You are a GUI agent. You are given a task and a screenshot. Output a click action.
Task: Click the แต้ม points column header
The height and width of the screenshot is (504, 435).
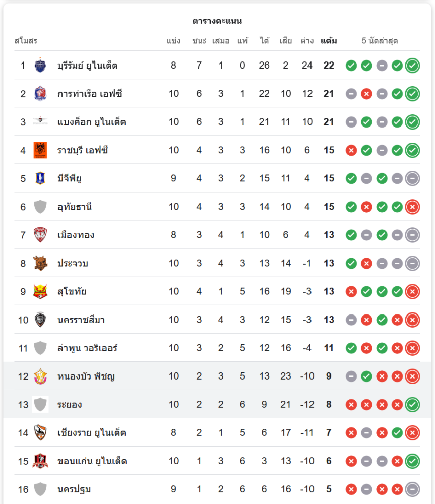[x=329, y=41]
